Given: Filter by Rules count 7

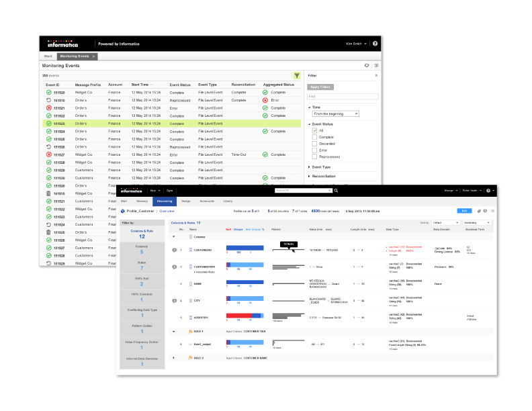Looking at the screenshot, I should (142, 265).
